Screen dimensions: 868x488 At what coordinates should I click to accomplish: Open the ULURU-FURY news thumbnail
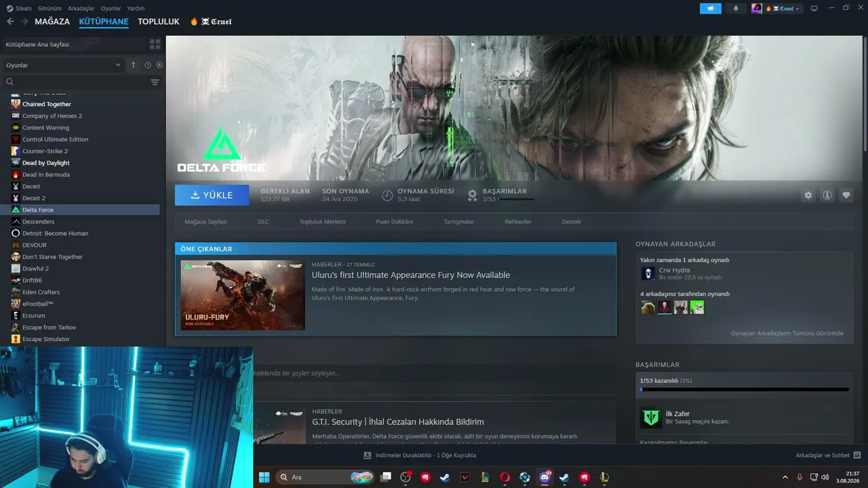pos(243,296)
